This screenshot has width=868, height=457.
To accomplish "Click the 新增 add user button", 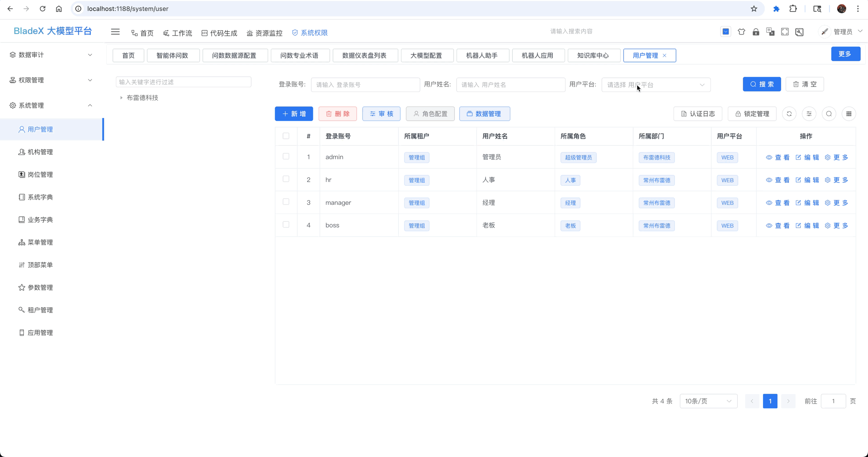I will [294, 114].
